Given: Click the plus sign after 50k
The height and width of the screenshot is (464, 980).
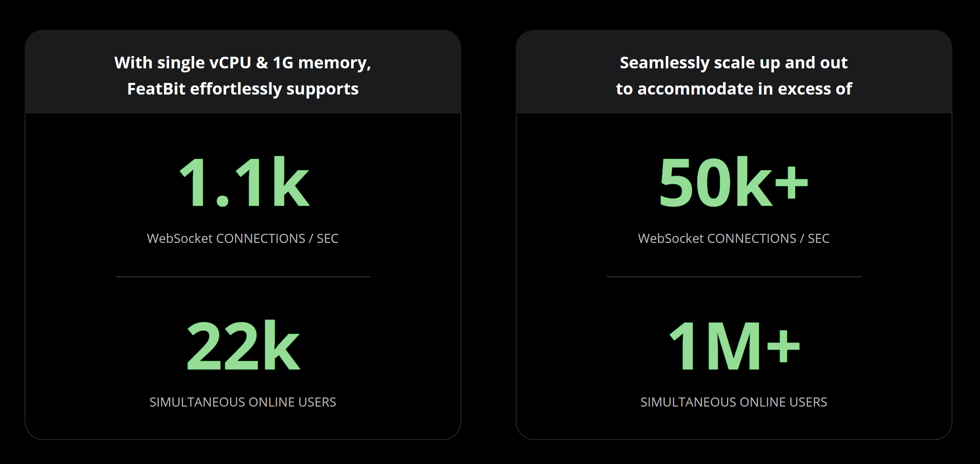Looking at the screenshot, I should [791, 183].
